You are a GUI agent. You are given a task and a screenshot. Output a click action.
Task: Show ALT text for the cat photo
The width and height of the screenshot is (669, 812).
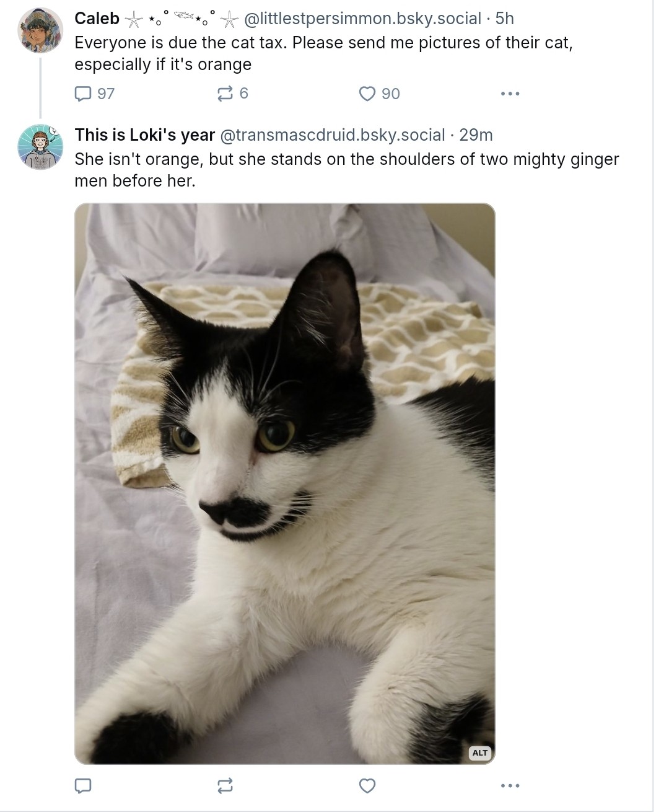pyautogui.click(x=480, y=752)
